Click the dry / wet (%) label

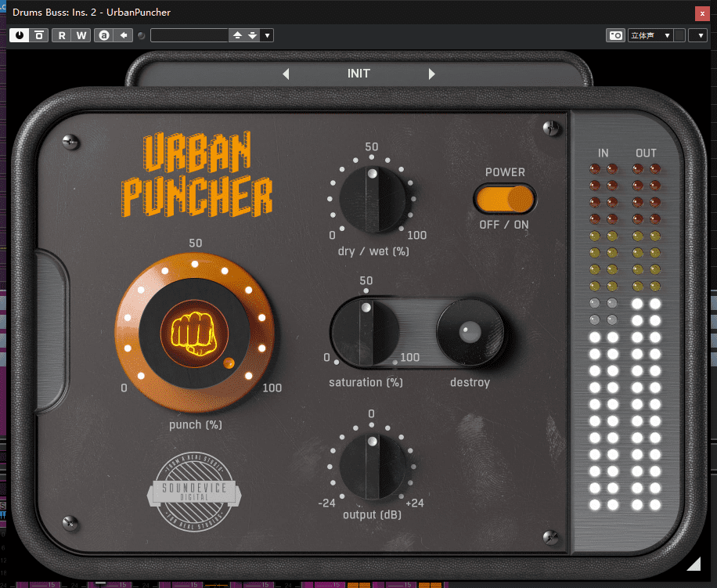click(x=373, y=251)
